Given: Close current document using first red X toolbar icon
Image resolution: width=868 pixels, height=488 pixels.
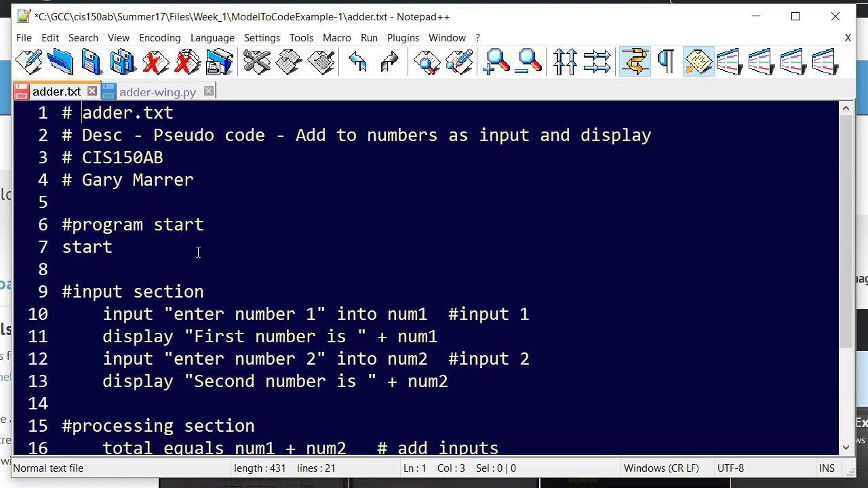Looking at the screenshot, I should point(155,62).
